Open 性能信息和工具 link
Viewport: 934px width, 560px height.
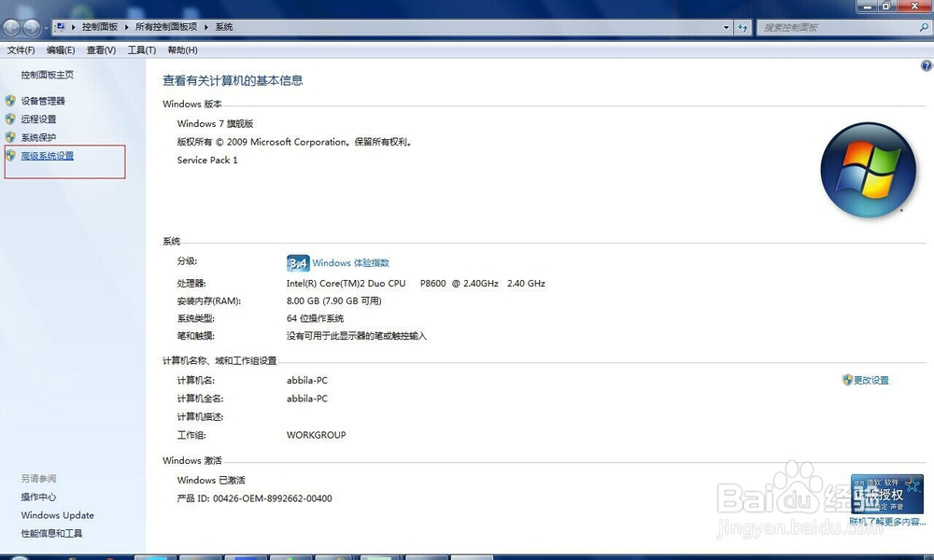click(51, 533)
